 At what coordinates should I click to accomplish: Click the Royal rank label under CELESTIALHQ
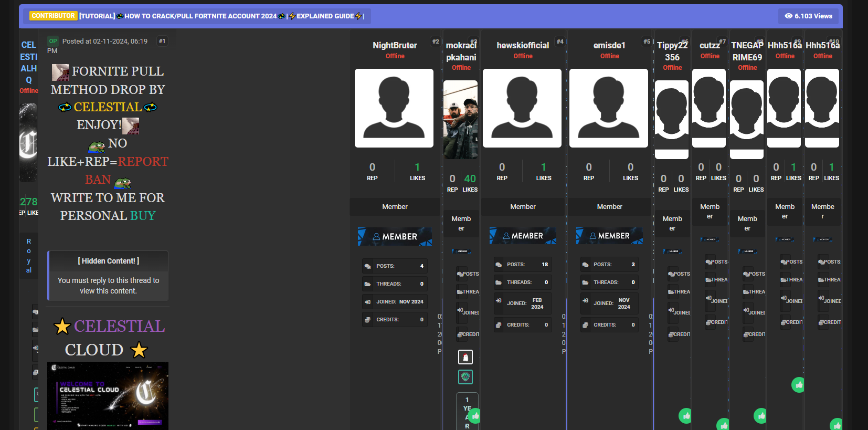coord(29,256)
